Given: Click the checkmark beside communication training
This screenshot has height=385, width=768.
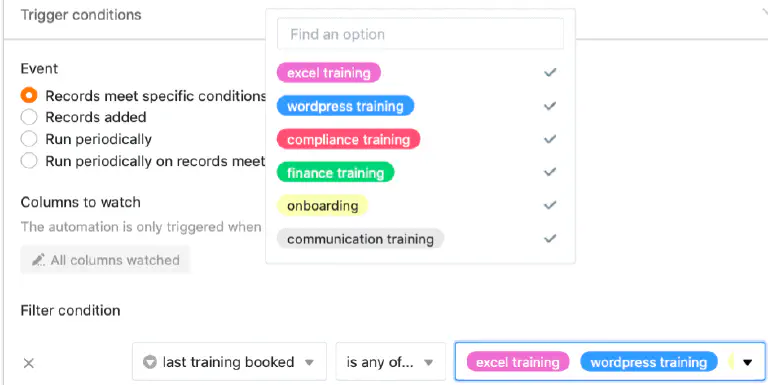Looking at the screenshot, I should [550, 239].
